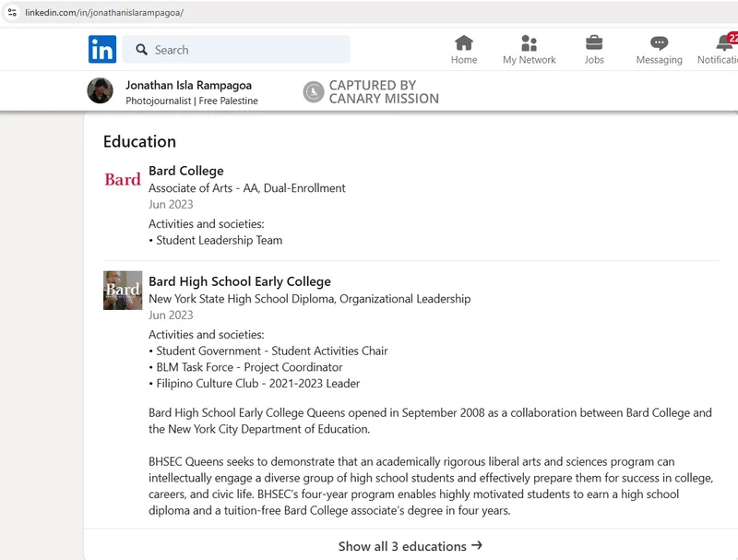Click the Bard College logo
The image size is (738, 560).
coord(123,179)
